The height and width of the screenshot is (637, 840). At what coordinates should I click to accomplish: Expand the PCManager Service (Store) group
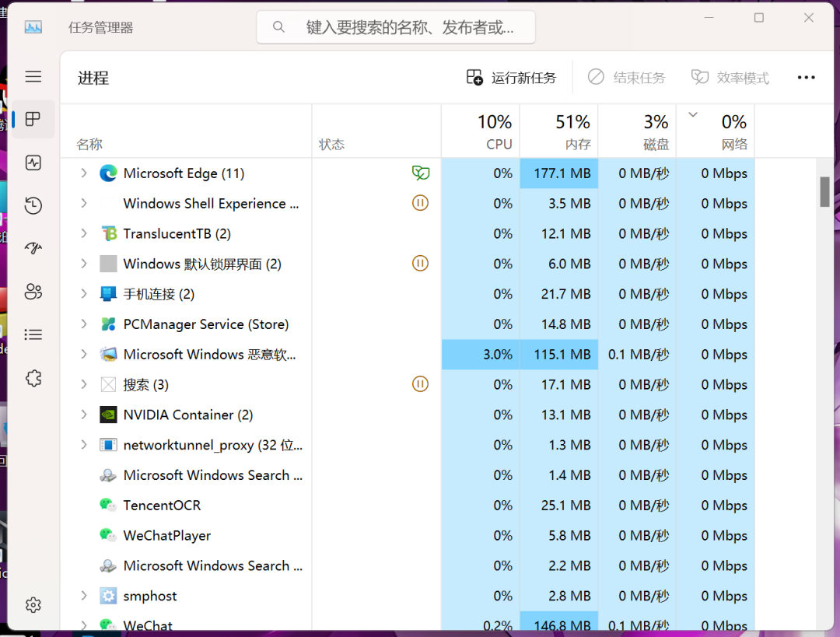(83, 324)
